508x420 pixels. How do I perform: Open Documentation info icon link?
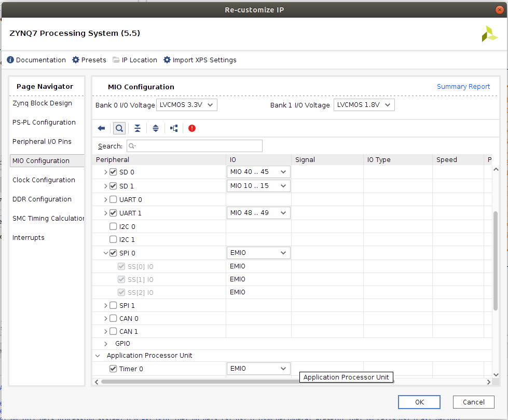pos(36,60)
